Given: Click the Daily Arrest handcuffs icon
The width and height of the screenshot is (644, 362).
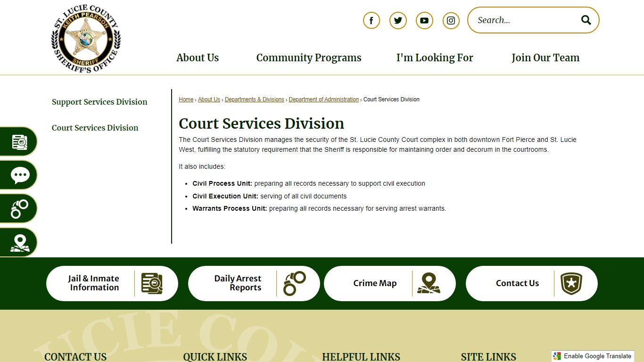Looking at the screenshot, I should pyautogui.click(x=294, y=283).
